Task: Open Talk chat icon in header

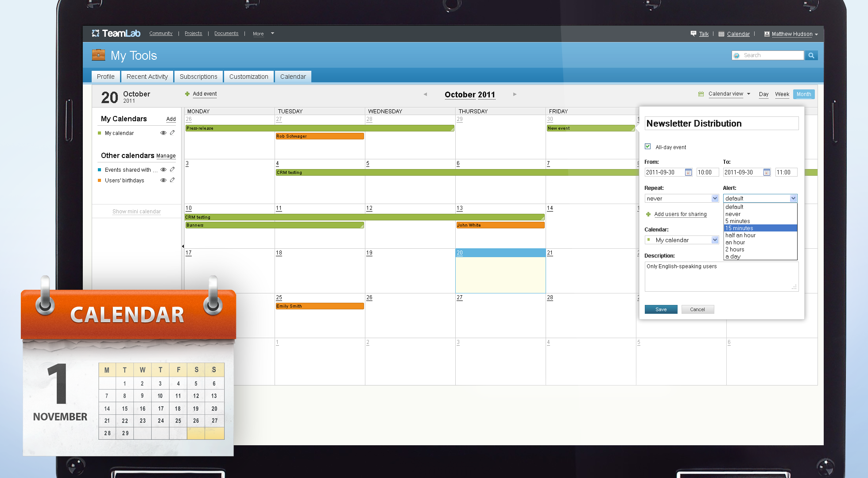Action: coord(694,34)
